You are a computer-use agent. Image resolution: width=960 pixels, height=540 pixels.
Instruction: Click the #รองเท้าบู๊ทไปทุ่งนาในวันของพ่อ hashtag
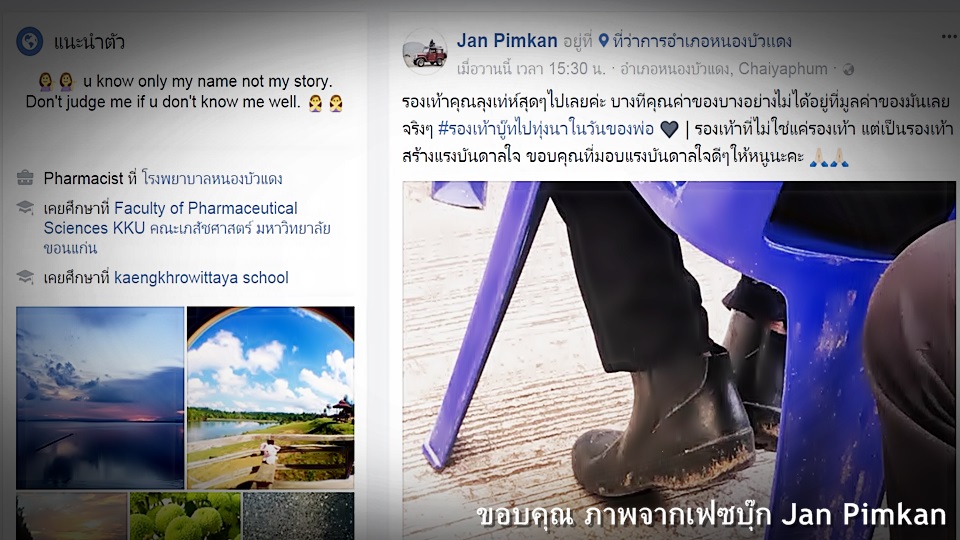[546, 129]
